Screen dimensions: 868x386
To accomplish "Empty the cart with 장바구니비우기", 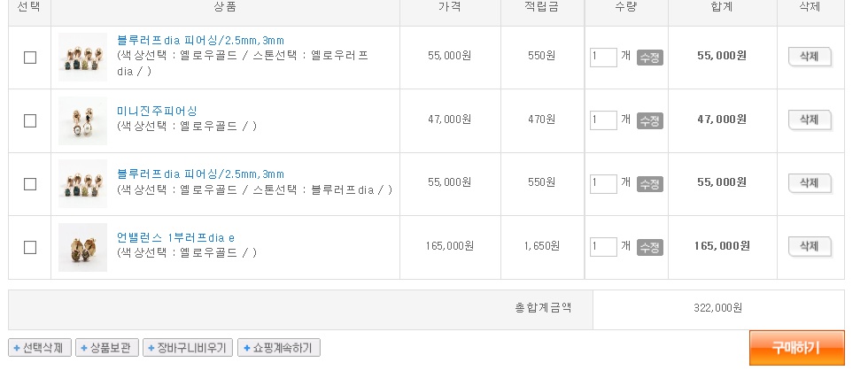I will (188, 348).
